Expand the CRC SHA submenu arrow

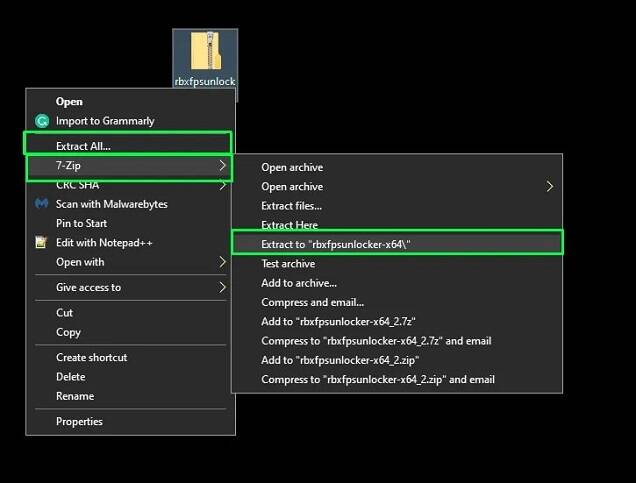(x=223, y=186)
